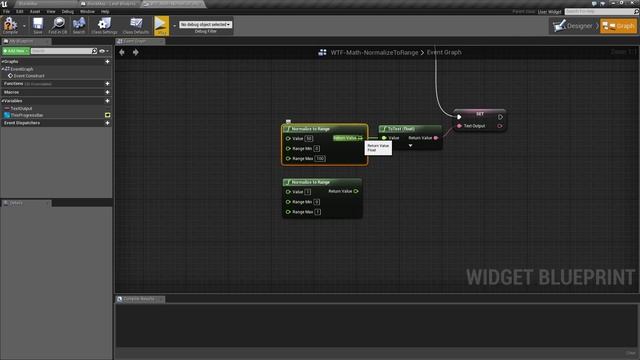The width and height of the screenshot is (640, 360).
Task: Edit Range Max field showing 100
Action: tap(320, 159)
